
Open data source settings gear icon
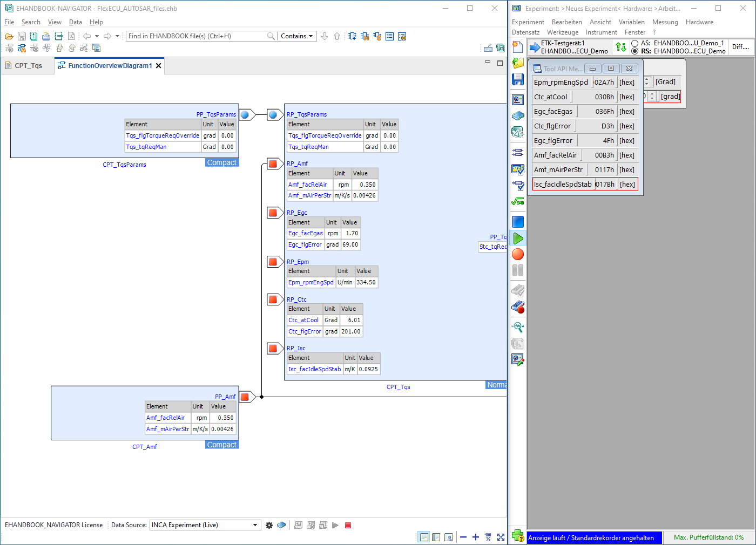pyautogui.click(x=269, y=525)
